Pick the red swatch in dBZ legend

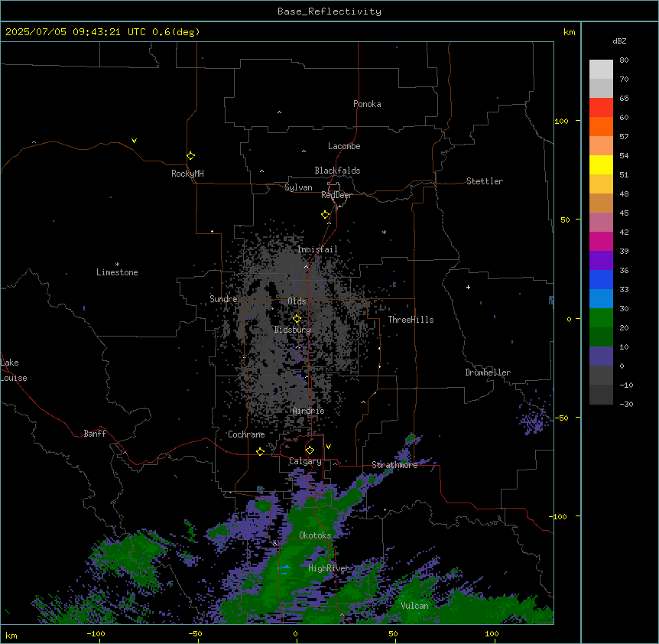(601, 107)
